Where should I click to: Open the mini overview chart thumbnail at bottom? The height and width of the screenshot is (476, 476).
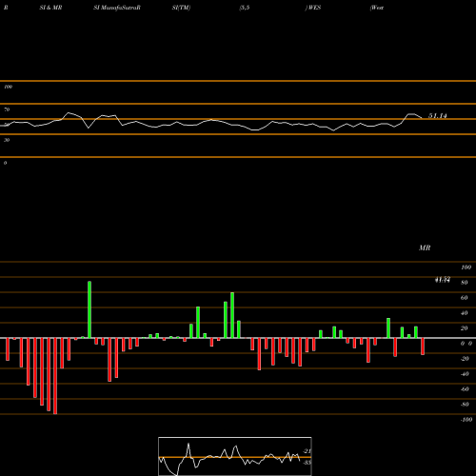[x=235, y=456]
